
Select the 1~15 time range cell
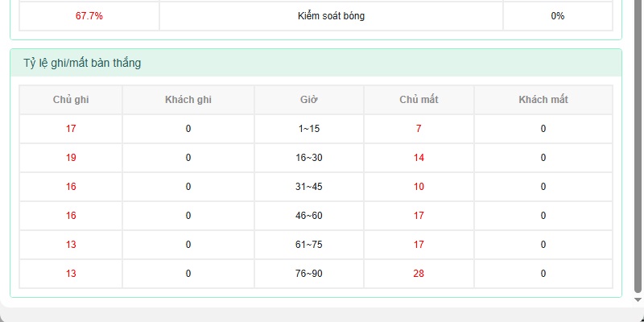pyautogui.click(x=309, y=129)
